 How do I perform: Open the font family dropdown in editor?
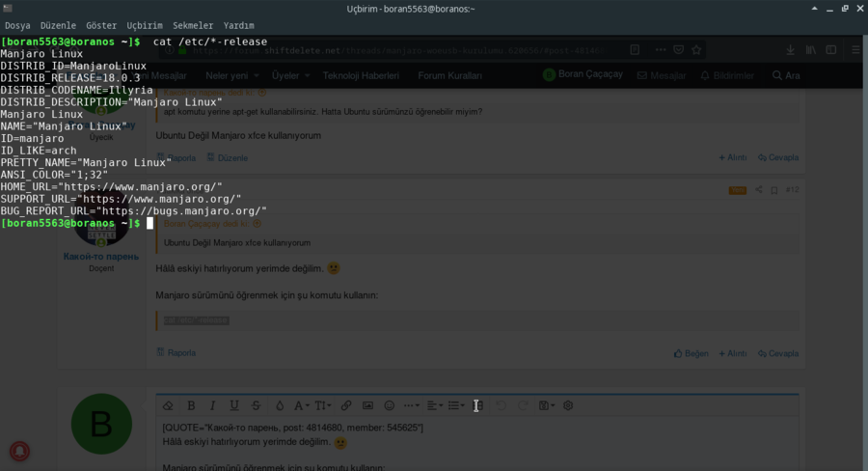[x=301, y=405]
